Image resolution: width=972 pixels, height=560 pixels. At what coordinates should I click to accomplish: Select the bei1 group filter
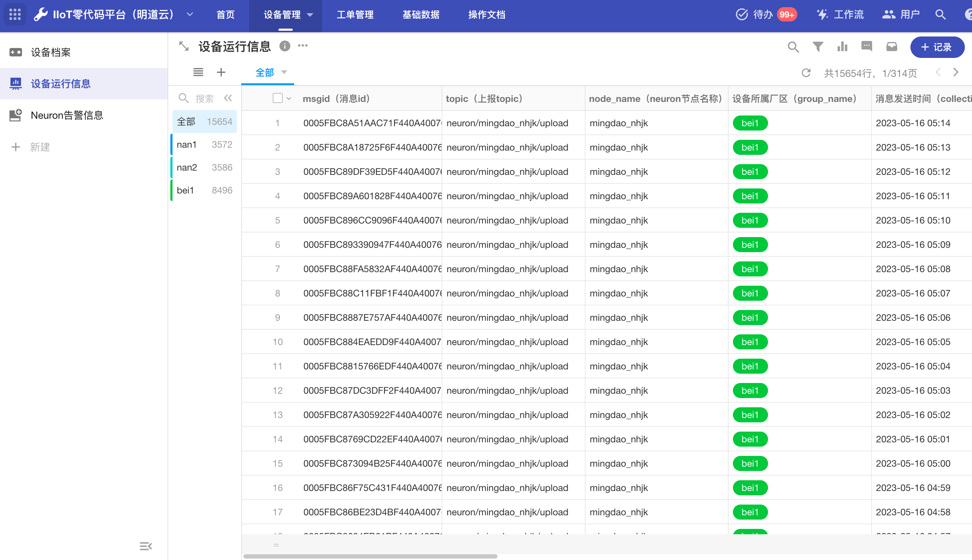coord(204,190)
